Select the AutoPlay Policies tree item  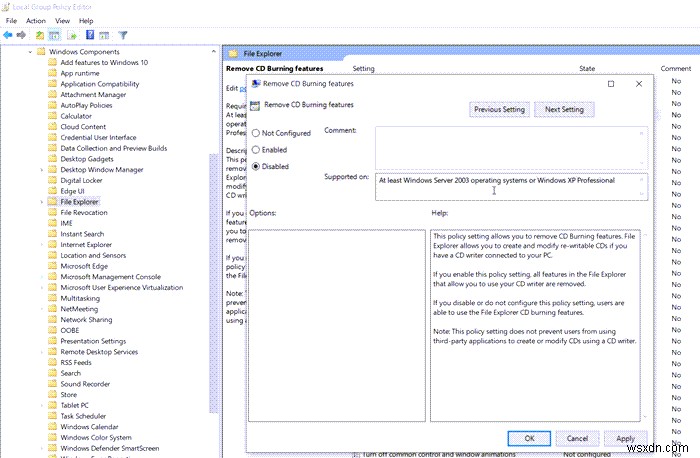(86, 105)
